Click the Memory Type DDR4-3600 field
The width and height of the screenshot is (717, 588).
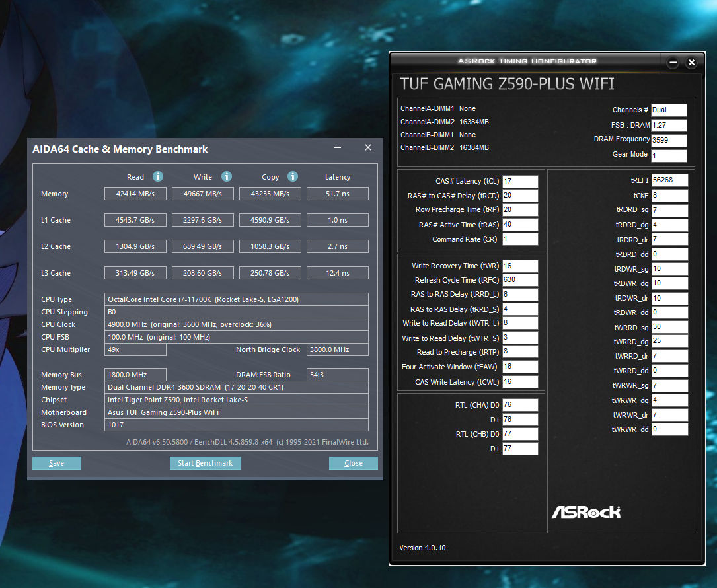tap(237, 386)
